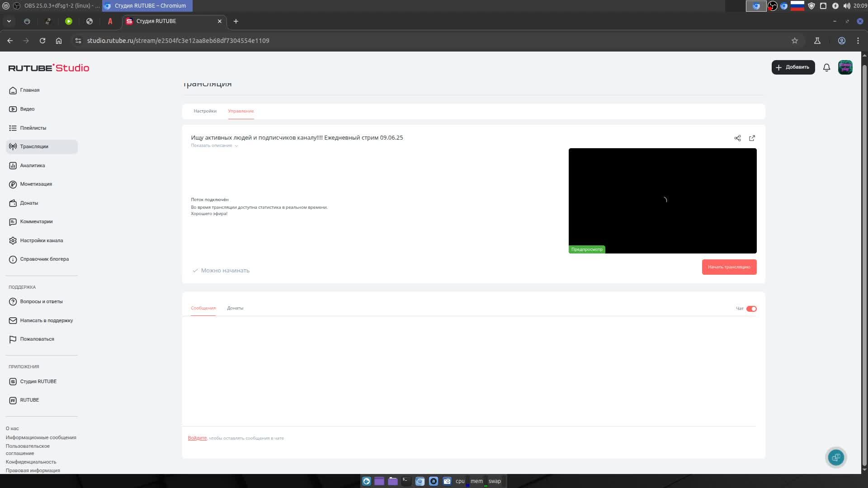Open Информационные сообщения link

click(x=41, y=437)
